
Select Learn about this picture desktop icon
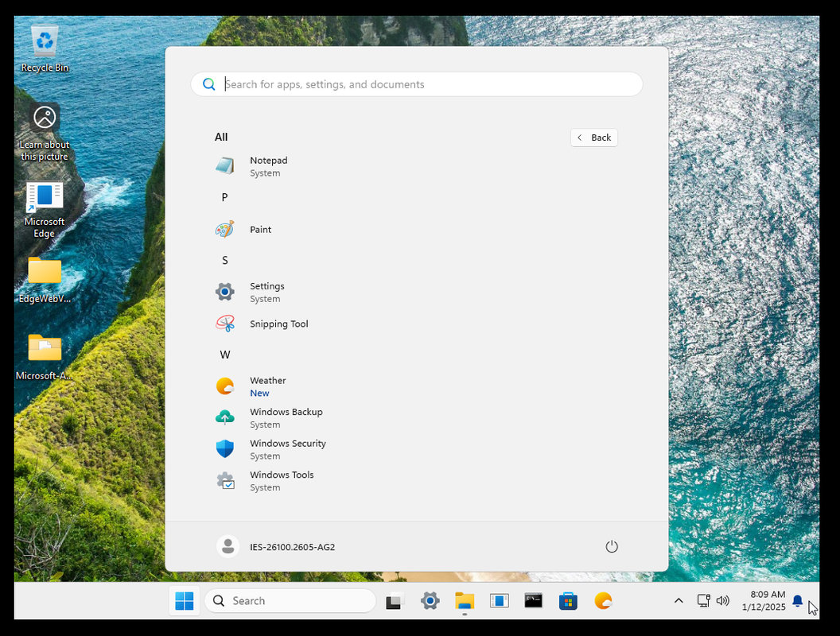click(45, 133)
